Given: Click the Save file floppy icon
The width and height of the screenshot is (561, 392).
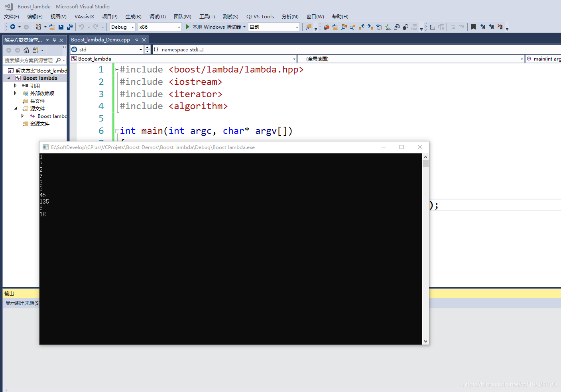Looking at the screenshot, I should 61,27.
